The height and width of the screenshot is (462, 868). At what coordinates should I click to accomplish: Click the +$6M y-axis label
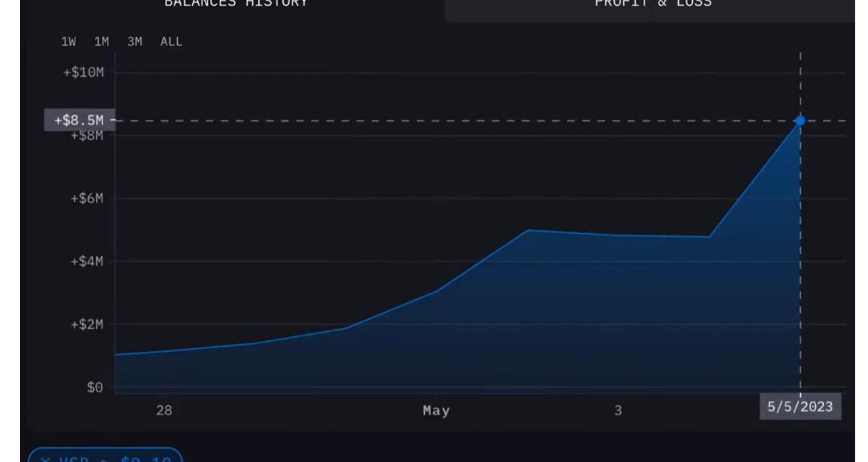[x=87, y=198]
